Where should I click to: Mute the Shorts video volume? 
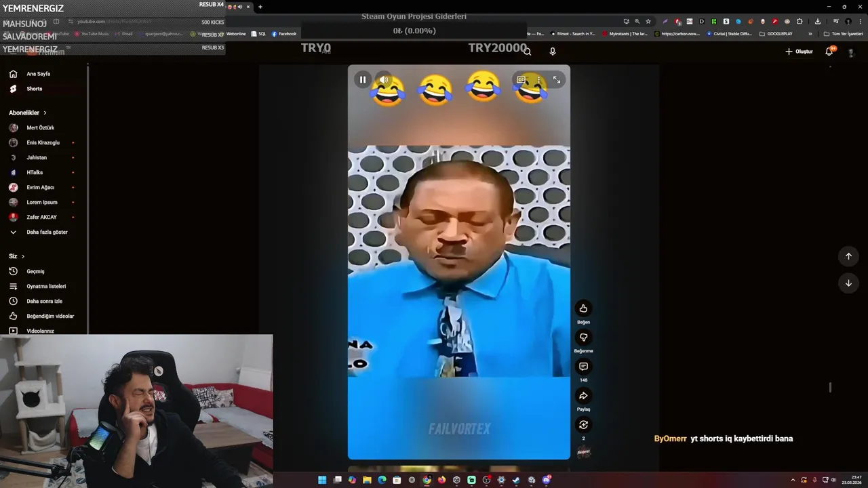coord(384,79)
